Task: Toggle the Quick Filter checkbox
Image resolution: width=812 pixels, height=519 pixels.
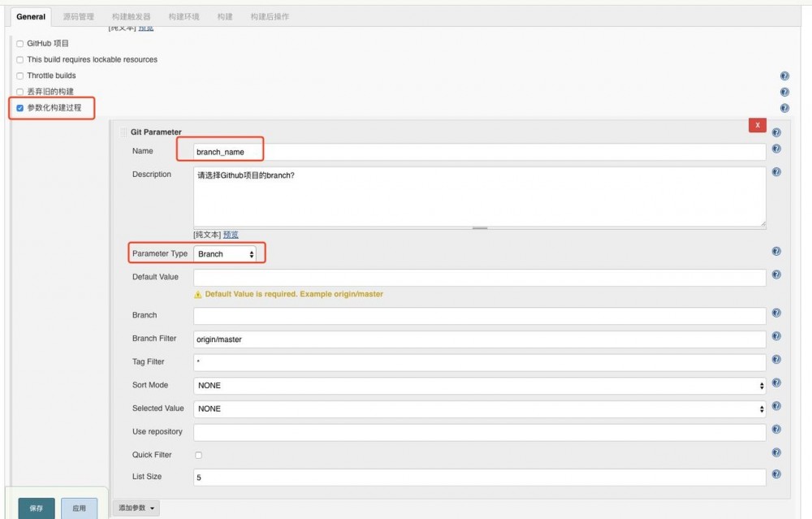Action: (x=198, y=456)
